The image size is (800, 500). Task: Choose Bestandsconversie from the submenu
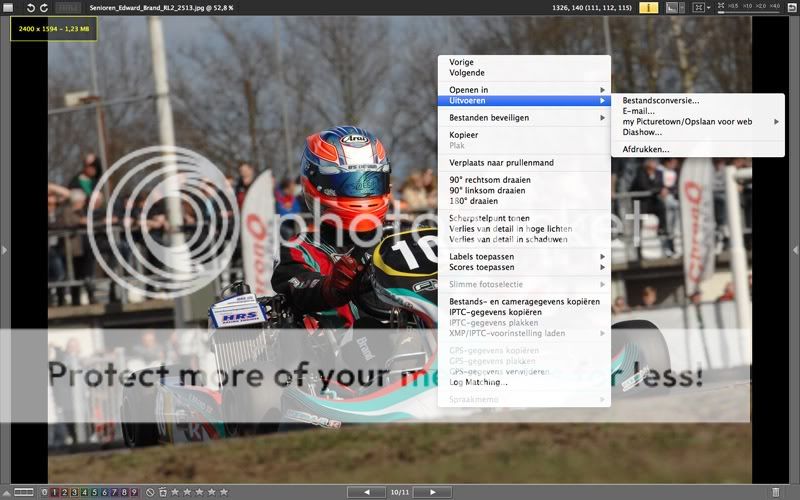[x=661, y=100]
